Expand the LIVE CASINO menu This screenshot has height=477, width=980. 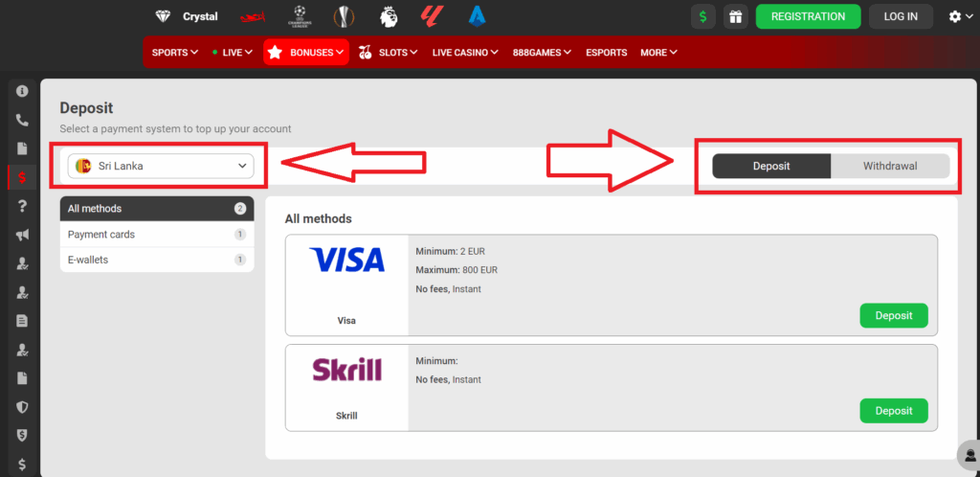[465, 53]
